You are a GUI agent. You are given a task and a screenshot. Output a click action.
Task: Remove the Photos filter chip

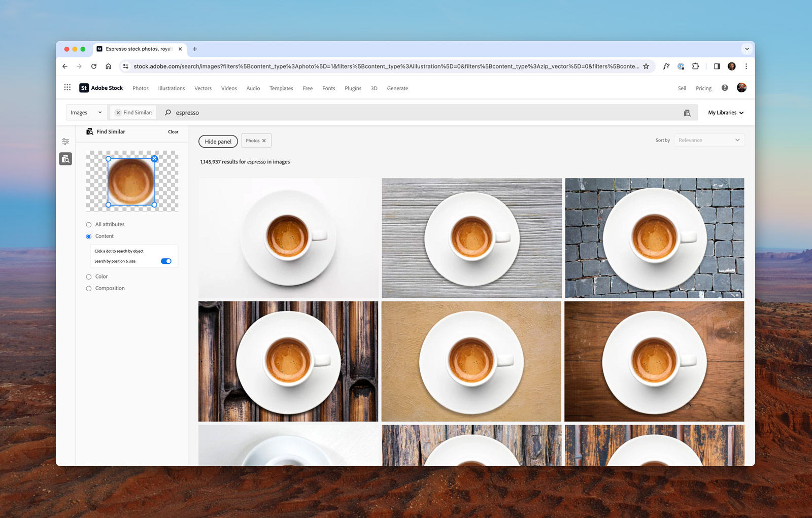264,141
